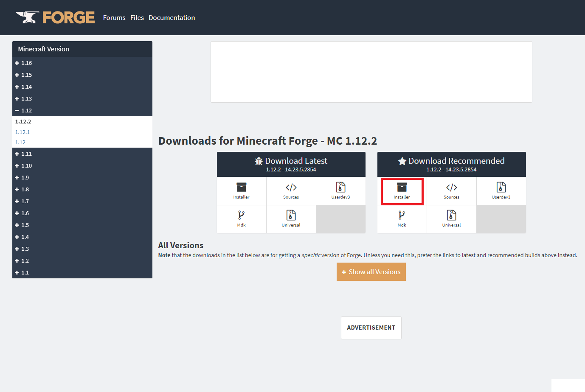The height and width of the screenshot is (392, 585).
Task: Click the Minecraft Version sidebar header
Action: pyautogui.click(x=82, y=49)
